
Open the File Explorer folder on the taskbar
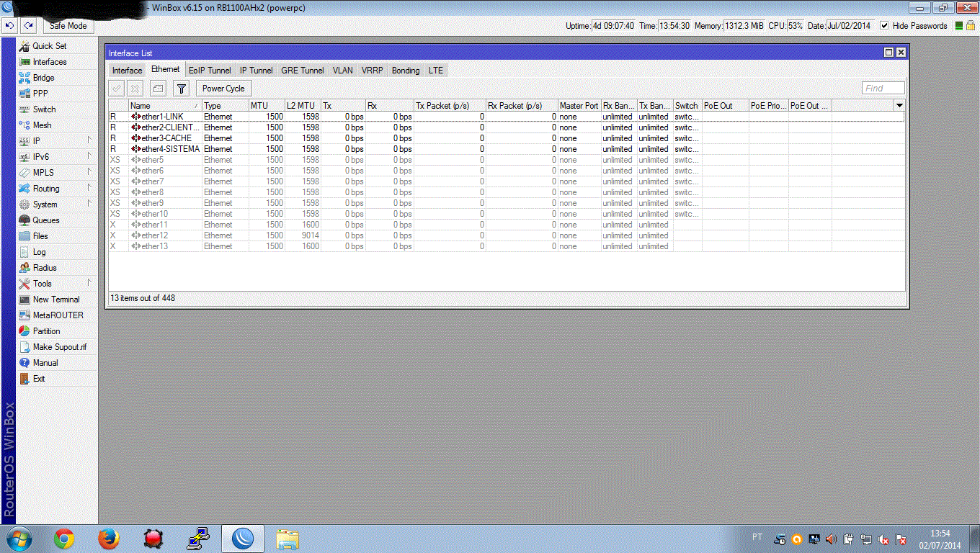point(287,539)
